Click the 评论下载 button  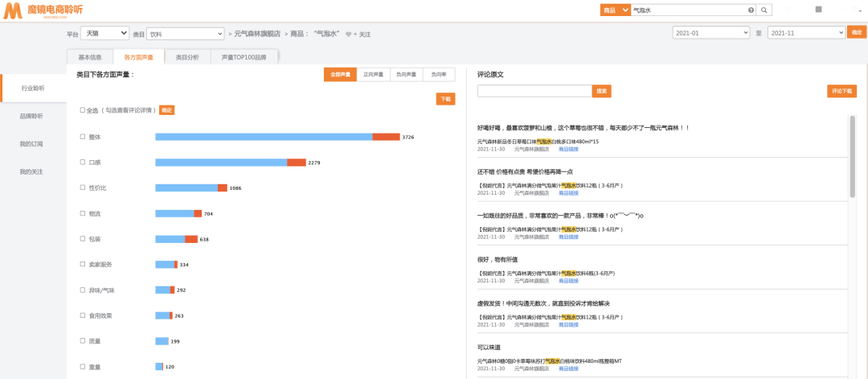[x=842, y=91]
